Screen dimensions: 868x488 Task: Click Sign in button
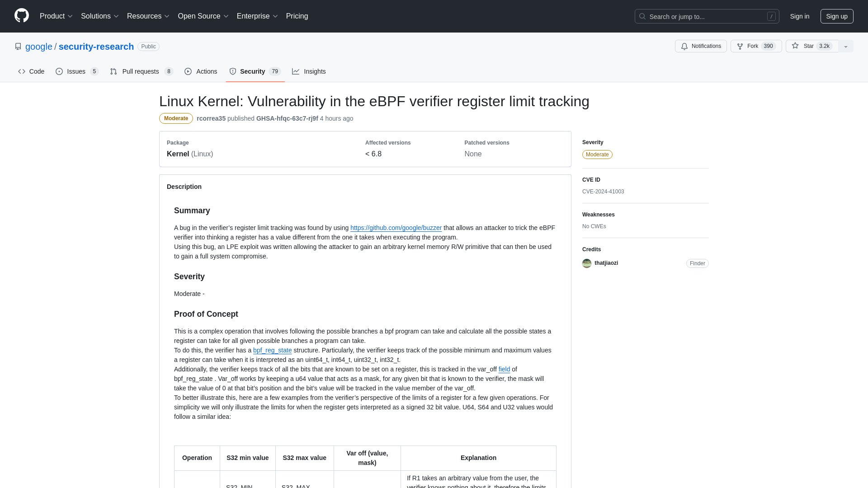799,16
